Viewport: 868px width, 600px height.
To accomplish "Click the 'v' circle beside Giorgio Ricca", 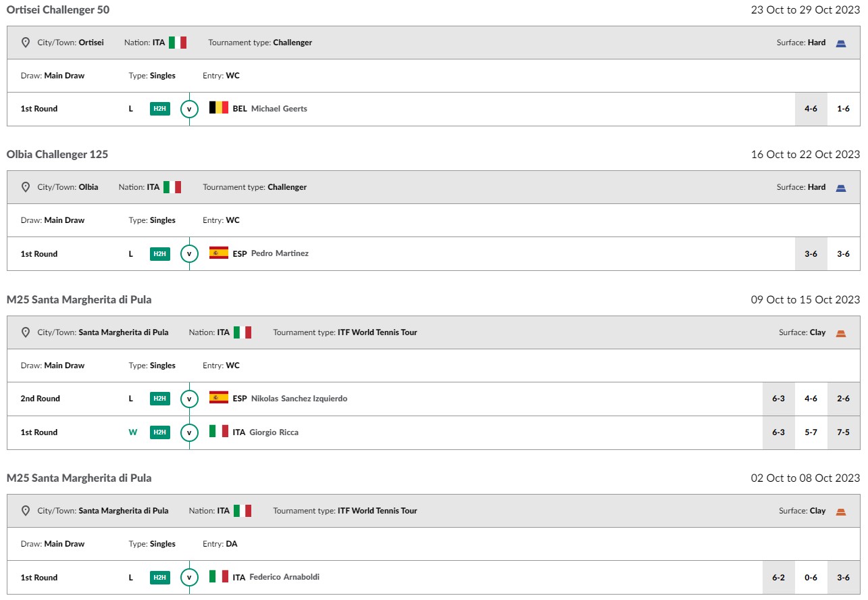I will coord(189,432).
